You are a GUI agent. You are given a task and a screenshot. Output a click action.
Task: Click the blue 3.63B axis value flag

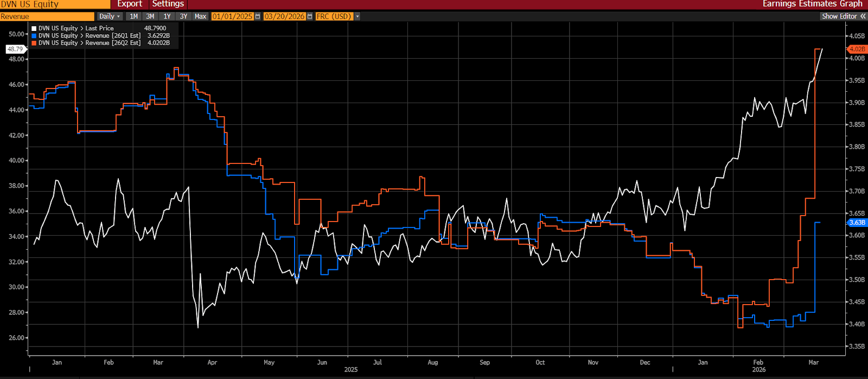coord(857,223)
